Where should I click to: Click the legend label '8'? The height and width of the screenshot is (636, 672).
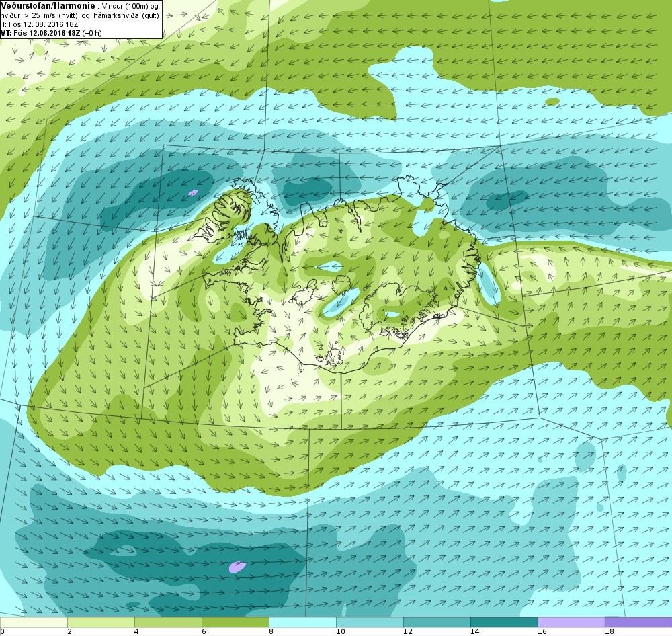click(271, 631)
